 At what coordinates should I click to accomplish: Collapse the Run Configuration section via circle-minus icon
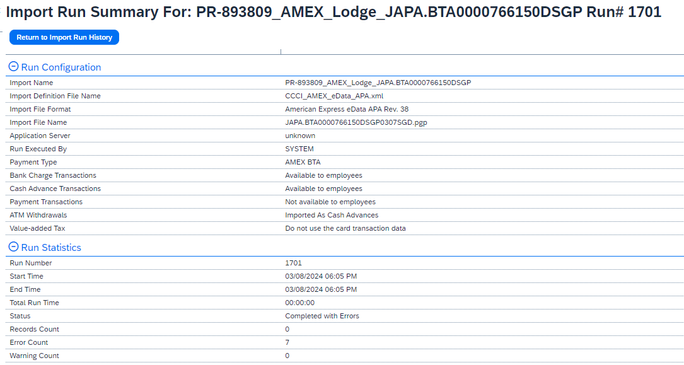point(14,67)
